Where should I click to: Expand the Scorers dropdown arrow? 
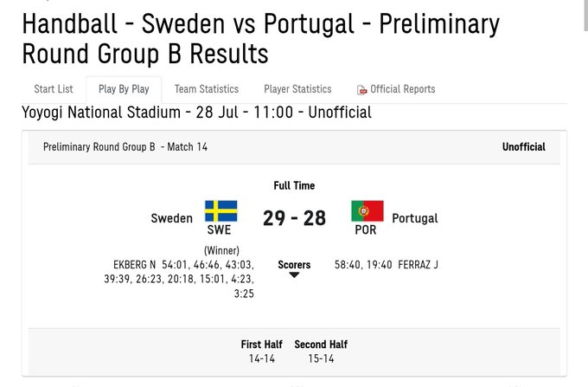[x=294, y=275]
